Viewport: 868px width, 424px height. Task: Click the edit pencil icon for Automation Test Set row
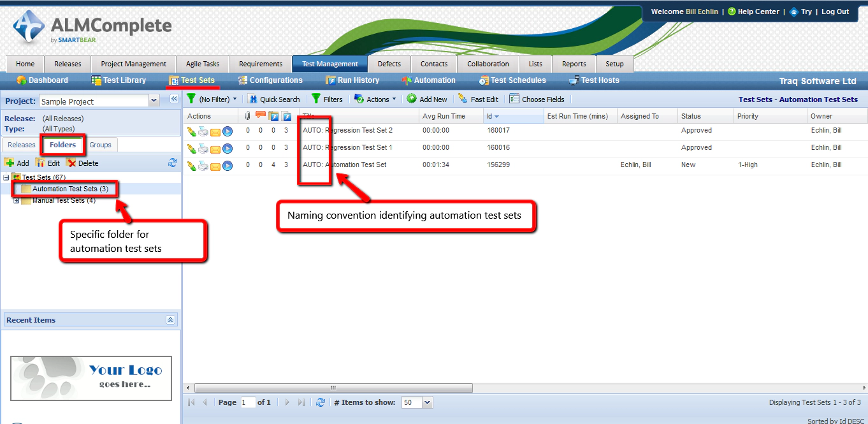[x=191, y=166]
